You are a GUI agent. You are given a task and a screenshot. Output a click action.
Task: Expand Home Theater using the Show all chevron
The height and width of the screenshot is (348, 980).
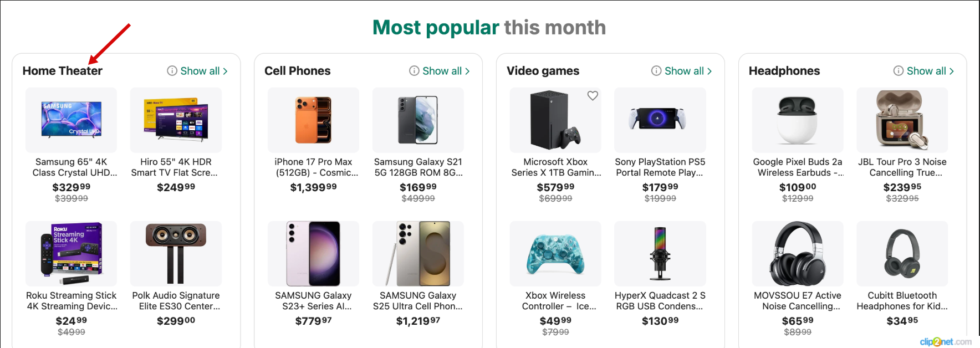[x=226, y=71]
